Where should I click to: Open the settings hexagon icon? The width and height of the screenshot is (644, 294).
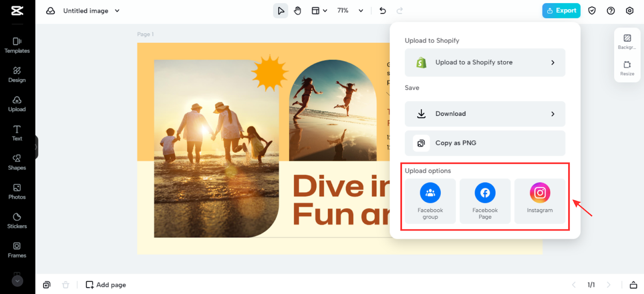629,11
